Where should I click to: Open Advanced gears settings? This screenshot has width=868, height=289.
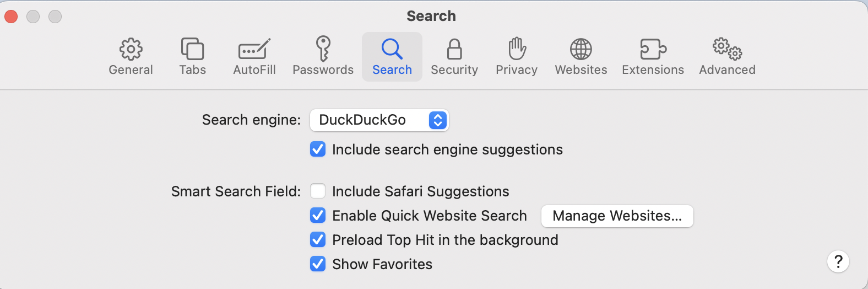coord(727,56)
